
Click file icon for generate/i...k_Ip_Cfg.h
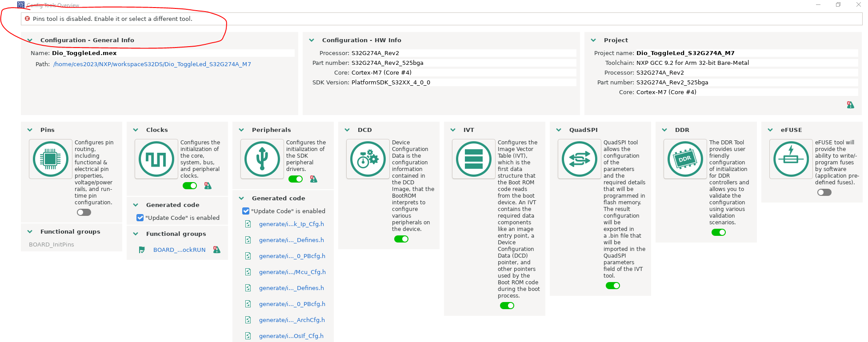(x=248, y=224)
